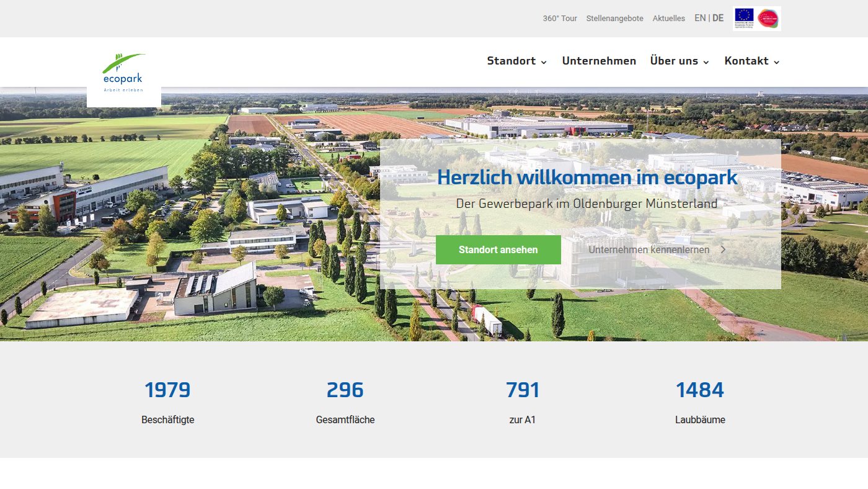Click the Herzlich willkommen im ecopark heading

coord(587,177)
